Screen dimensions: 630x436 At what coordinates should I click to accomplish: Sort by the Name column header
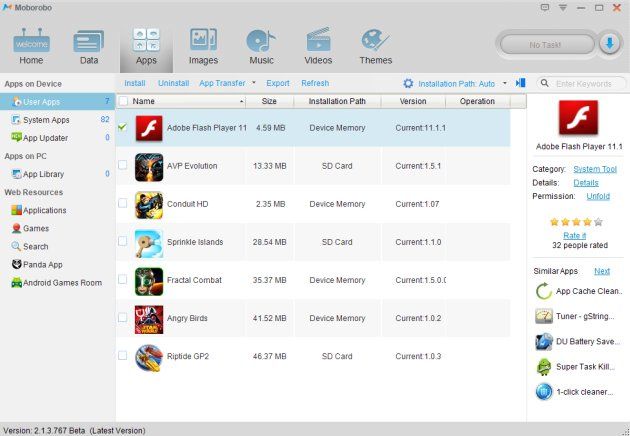pyautogui.click(x=188, y=101)
